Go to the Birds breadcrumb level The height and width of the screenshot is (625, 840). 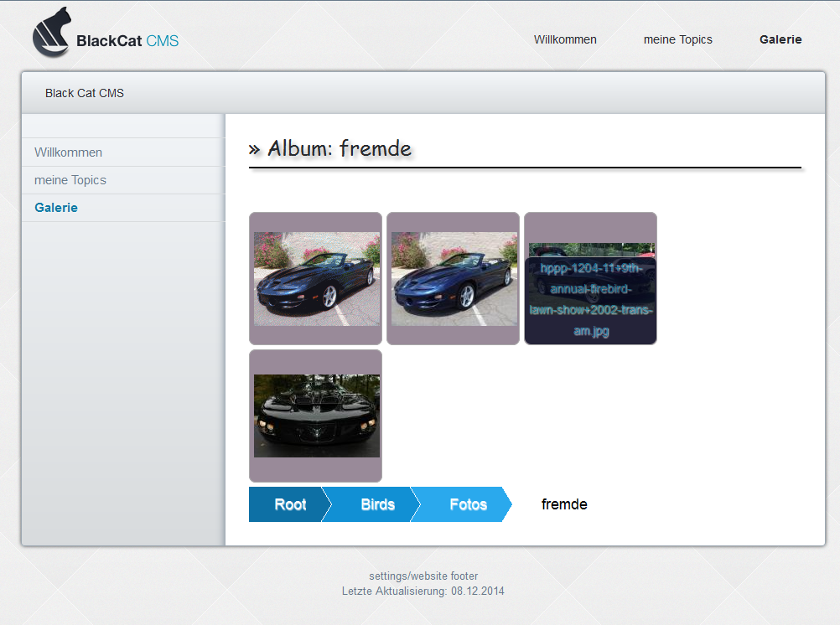[x=376, y=504]
